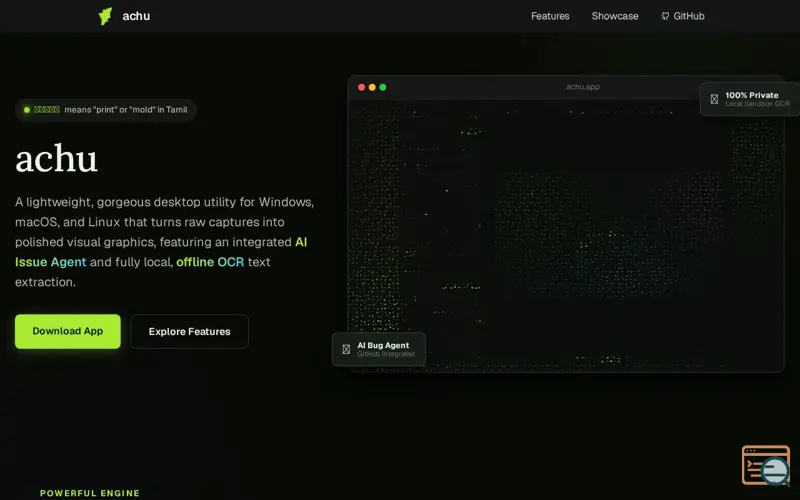Viewport: 800px width, 500px height.
Task: Click the green maximize dot of mock window
Action: pos(383,87)
